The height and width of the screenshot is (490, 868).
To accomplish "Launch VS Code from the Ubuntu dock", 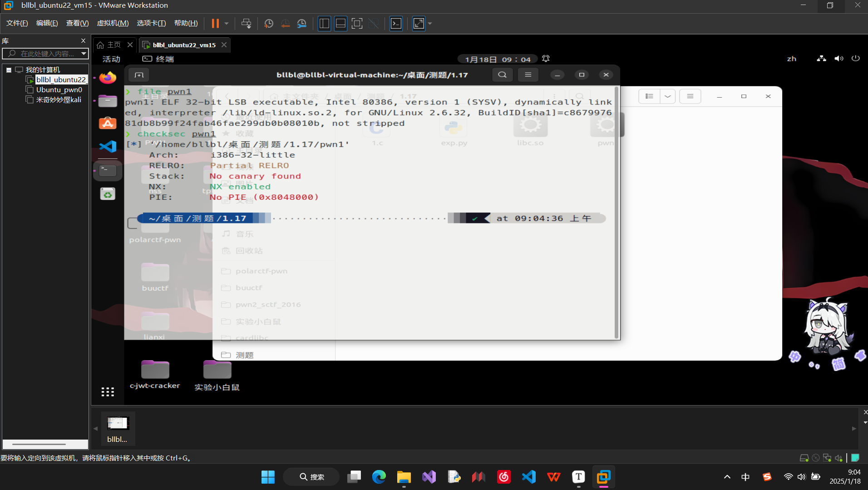I will click(108, 147).
